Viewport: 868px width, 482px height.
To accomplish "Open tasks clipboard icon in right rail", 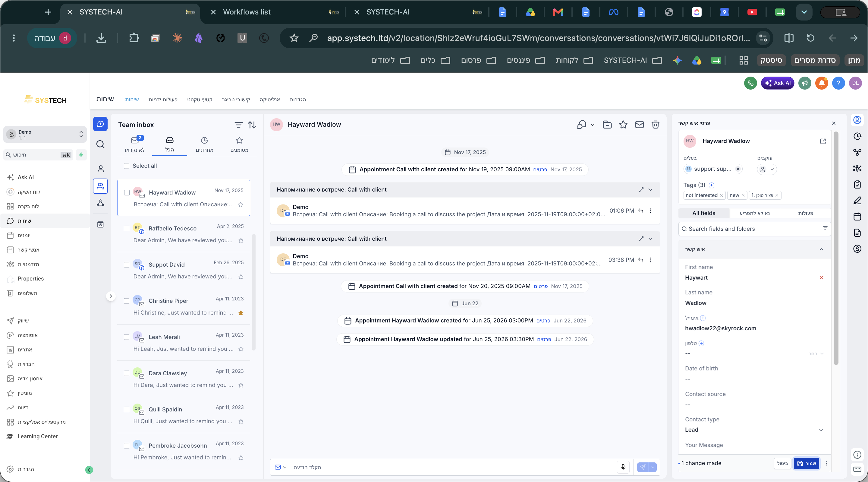I will pyautogui.click(x=857, y=185).
